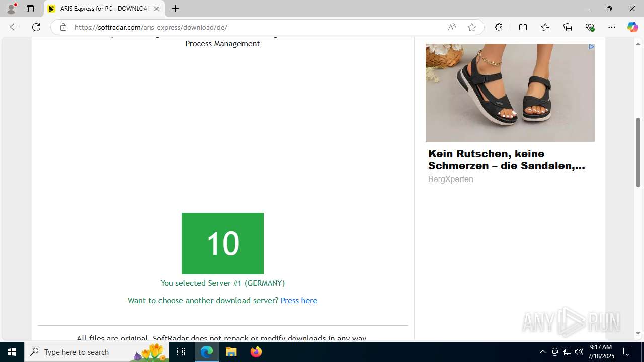Click the green countdown box showing 10
This screenshot has height=362, width=644.
tap(222, 243)
